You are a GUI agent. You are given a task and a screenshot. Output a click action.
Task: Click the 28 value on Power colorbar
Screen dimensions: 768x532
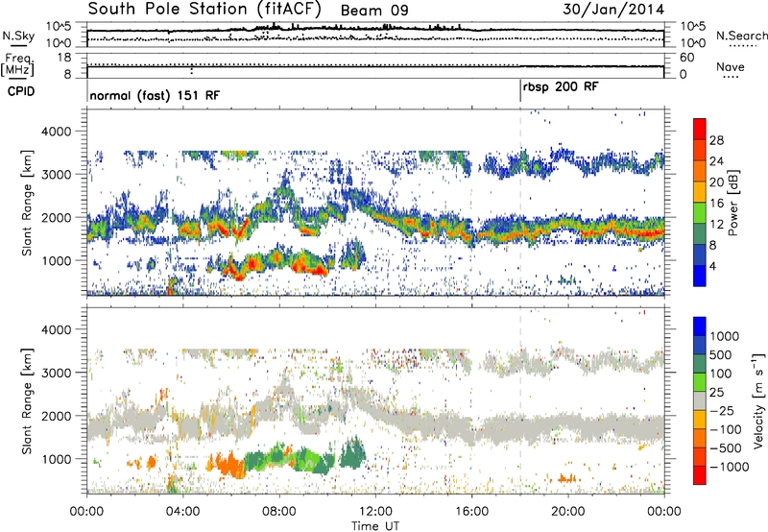point(716,140)
